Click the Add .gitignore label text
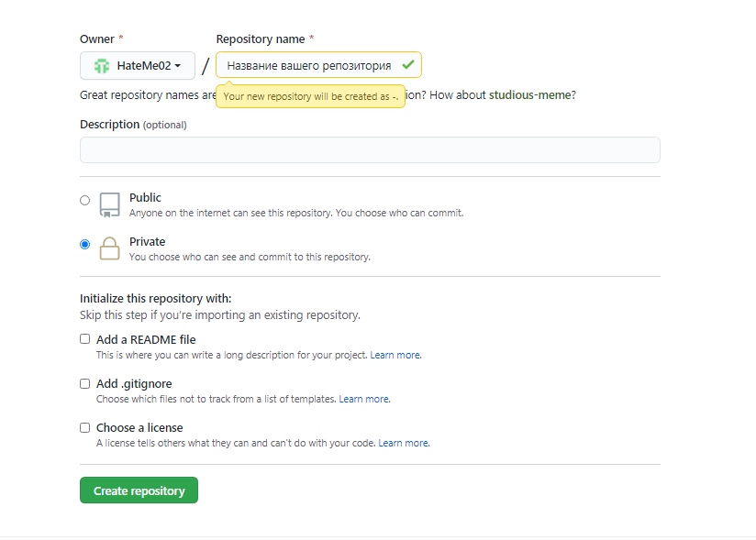The width and height of the screenshot is (756, 540). [134, 383]
